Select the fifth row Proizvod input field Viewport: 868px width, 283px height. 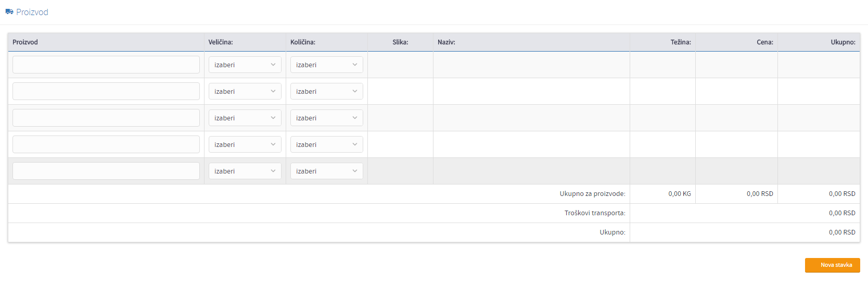click(106, 171)
